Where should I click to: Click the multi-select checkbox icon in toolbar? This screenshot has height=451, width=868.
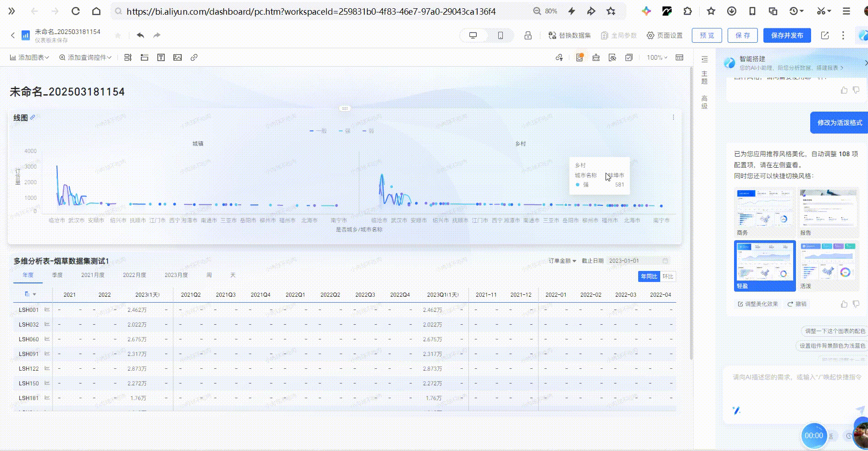tap(629, 57)
